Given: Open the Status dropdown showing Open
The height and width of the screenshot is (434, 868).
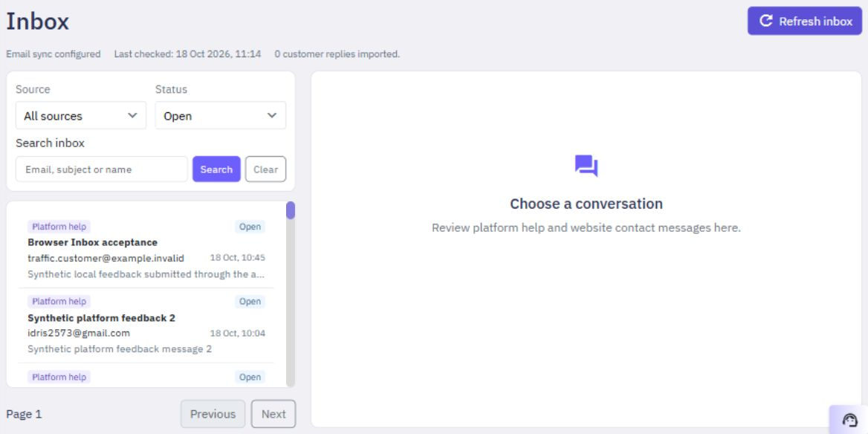Looking at the screenshot, I should (x=220, y=116).
